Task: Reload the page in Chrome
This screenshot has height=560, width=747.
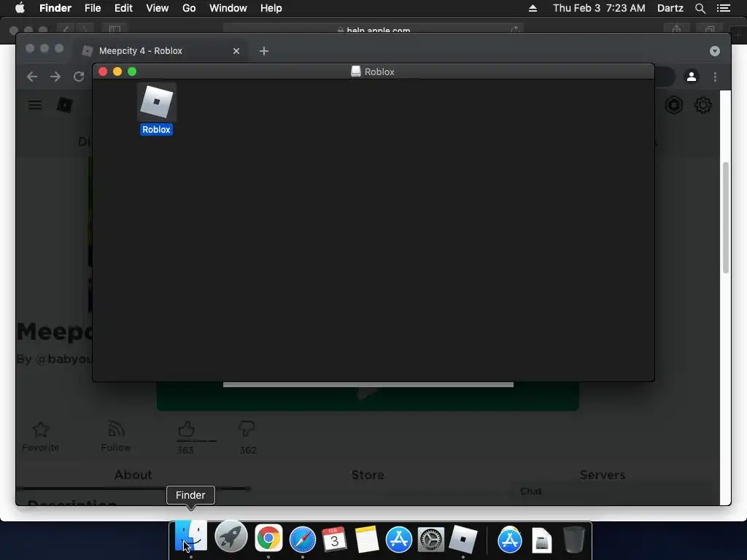Action: [x=79, y=77]
